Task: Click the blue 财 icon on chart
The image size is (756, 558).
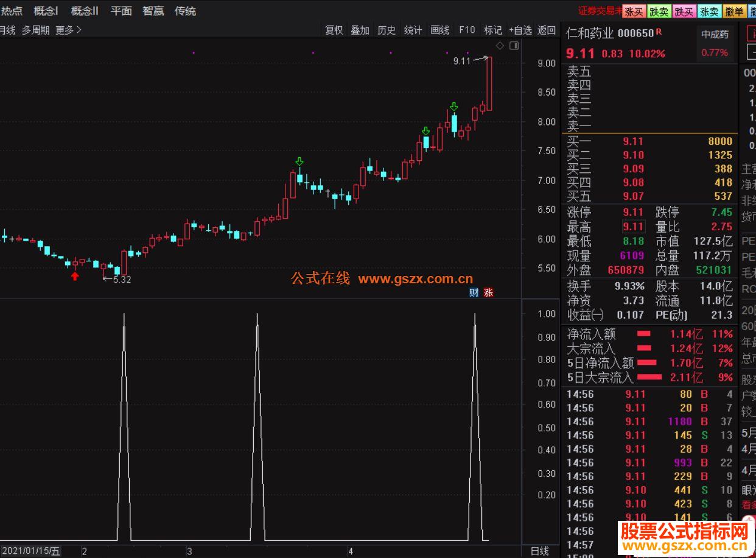Action: (x=474, y=292)
